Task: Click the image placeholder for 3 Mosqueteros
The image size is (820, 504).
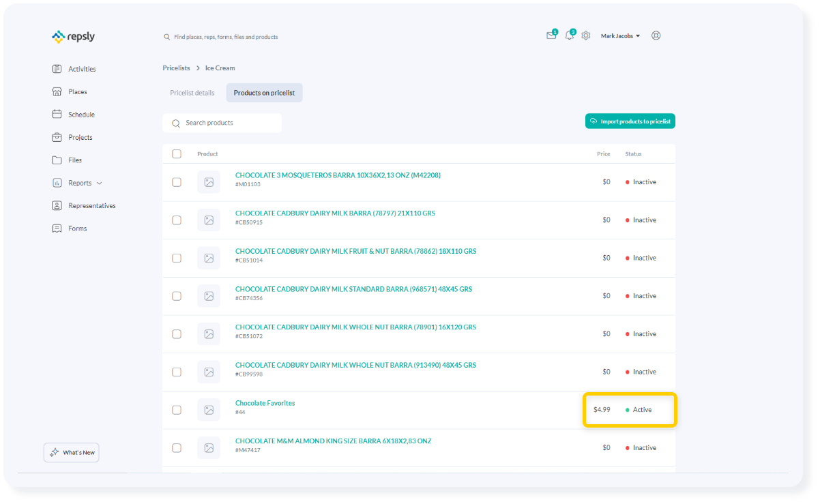Action: point(209,182)
